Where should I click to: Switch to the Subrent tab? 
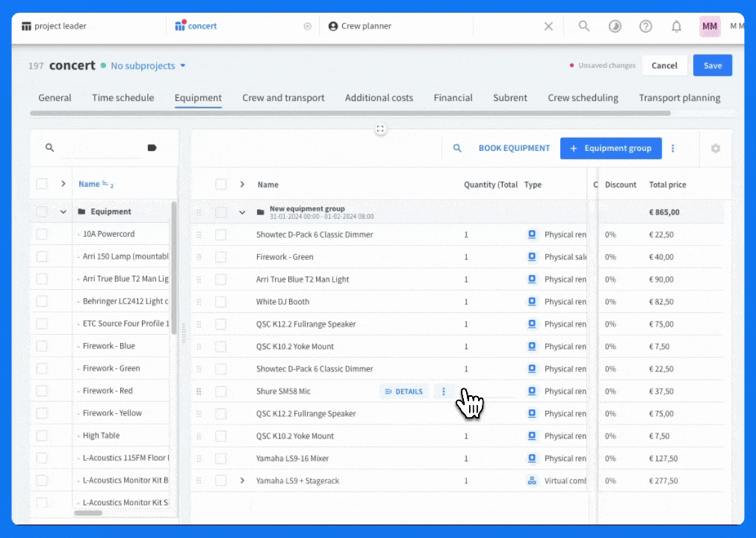(x=509, y=98)
